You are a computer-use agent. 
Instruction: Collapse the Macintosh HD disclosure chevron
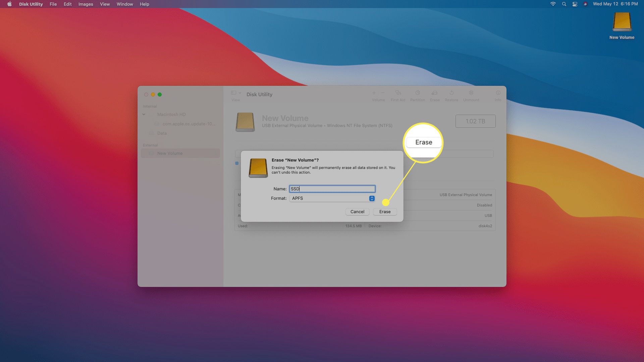tap(144, 114)
